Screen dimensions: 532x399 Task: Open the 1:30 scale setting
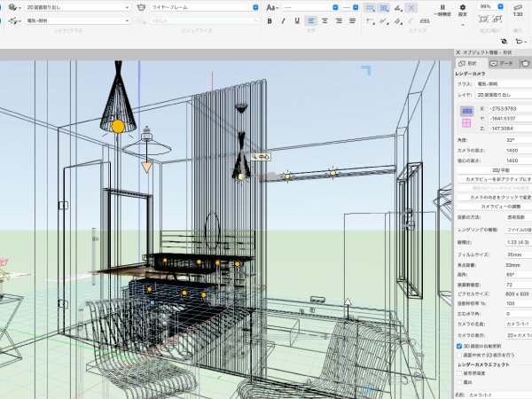[x=518, y=10]
